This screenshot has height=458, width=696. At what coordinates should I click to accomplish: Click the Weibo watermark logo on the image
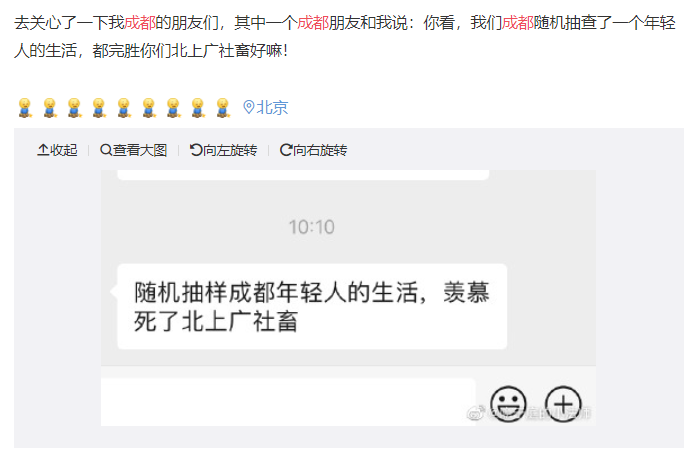tap(476, 414)
